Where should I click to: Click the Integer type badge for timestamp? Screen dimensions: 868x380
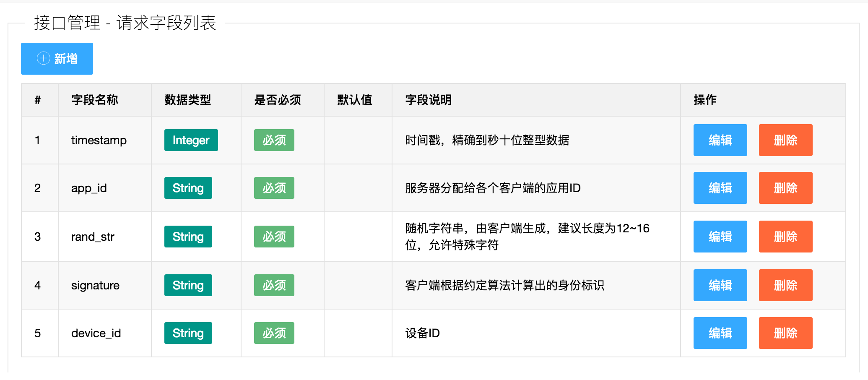pyautogui.click(x=191, y=140)
